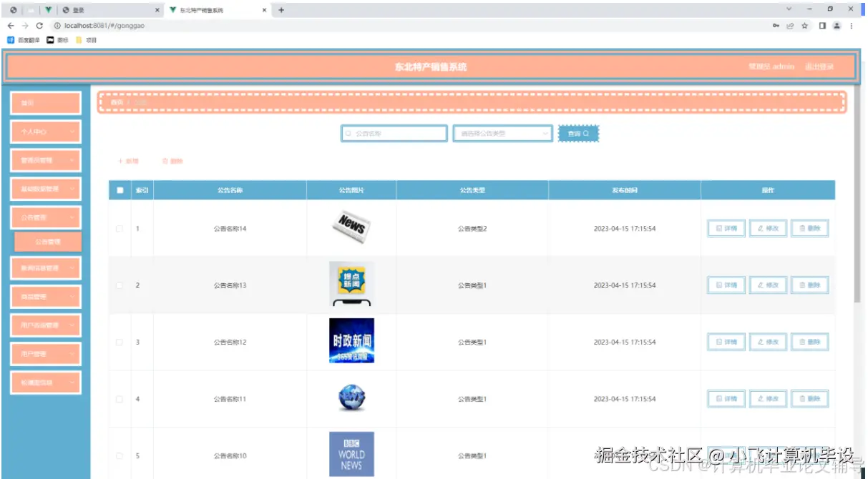
Task: Switch to the 东北特产销售系统 browser tab
Action: pos(218,10)
